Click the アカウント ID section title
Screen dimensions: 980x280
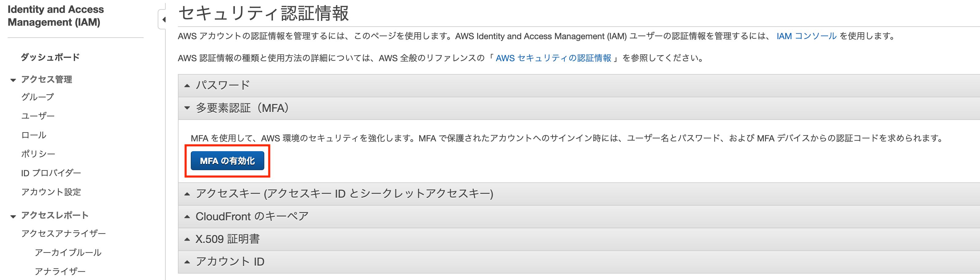click(230, 261)
